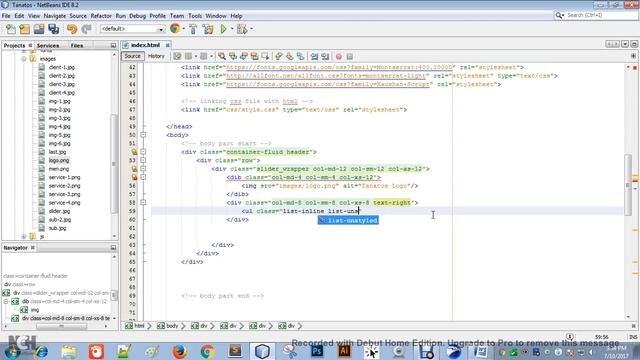Click Find Previous Occurrence editor icon

[x=233, y=56]
